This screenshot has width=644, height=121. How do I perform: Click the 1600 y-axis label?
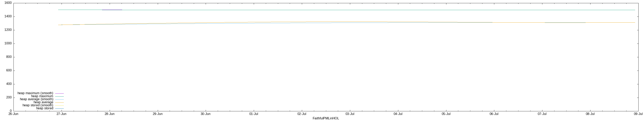tap(8, 3)
